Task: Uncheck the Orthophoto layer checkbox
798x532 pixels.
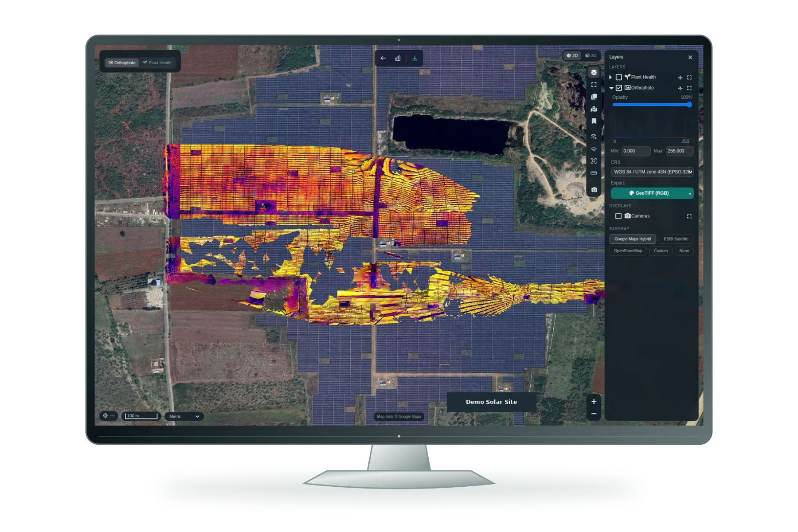Action: point(618,88)
